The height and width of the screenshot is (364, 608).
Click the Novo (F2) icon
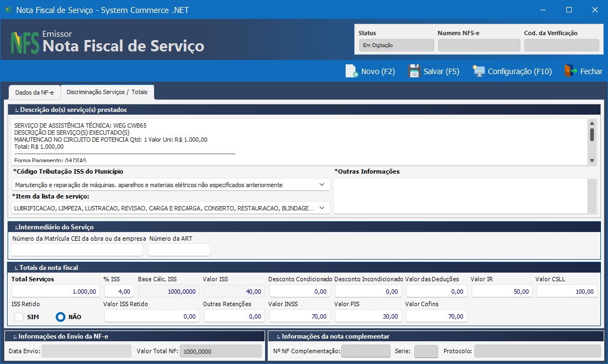pyautogui.click(x=352, y=71)
